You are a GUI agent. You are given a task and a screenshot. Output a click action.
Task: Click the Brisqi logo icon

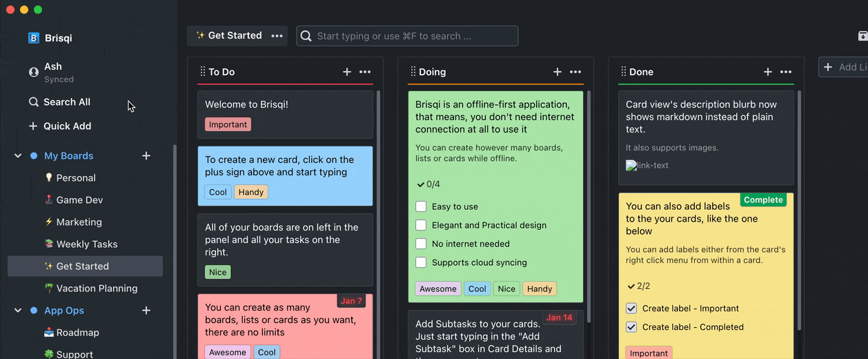click(33, 38)
